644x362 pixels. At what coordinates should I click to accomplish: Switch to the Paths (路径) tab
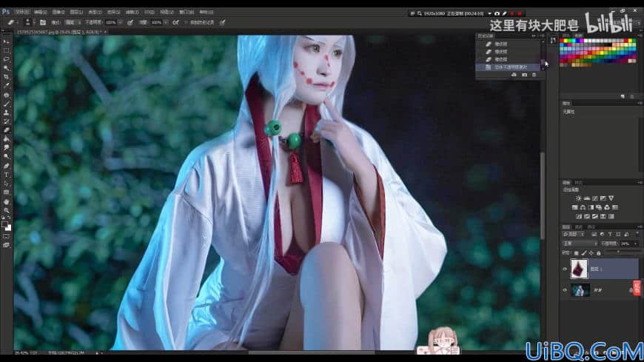[x=591, y=227]
